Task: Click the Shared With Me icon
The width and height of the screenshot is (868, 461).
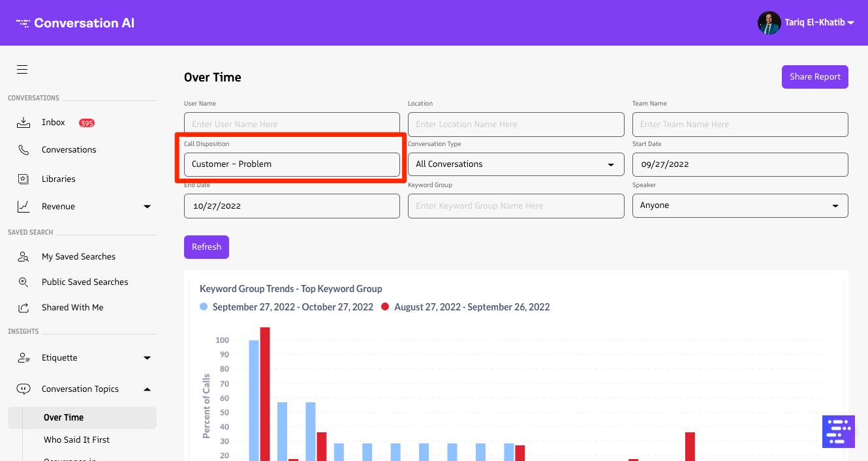Action: pyautogui.click(x=23, y=307)
